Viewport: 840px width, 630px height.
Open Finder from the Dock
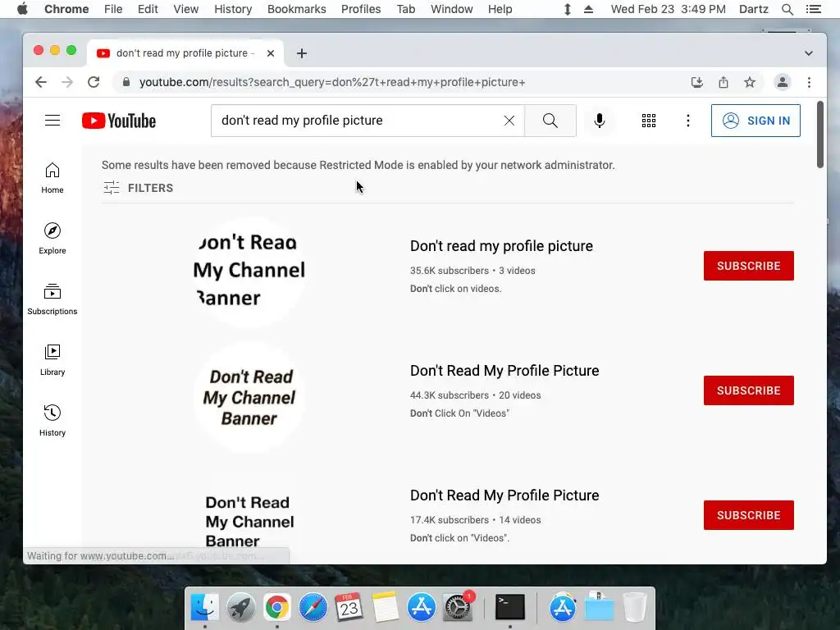tap(204, 607)
